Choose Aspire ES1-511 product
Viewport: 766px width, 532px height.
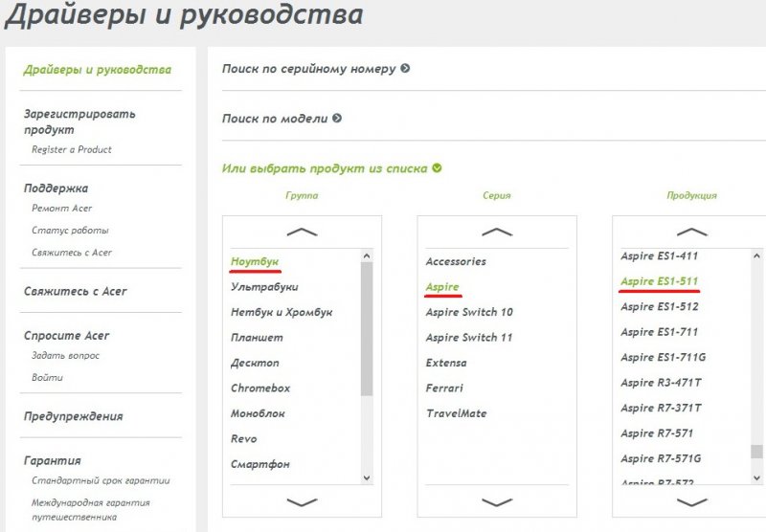659,281
